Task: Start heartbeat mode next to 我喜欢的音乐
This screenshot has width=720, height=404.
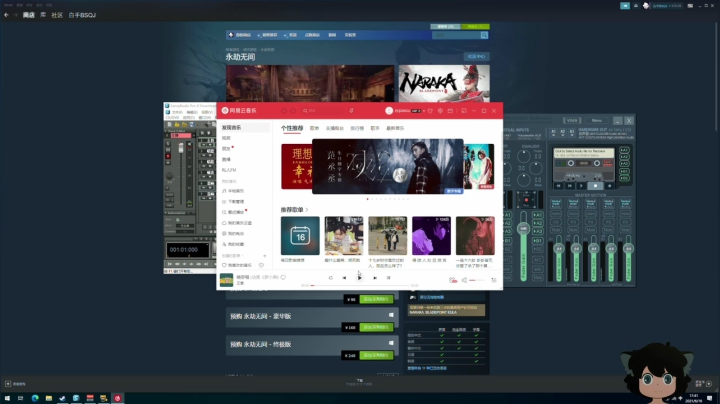Action: pyautogui.click(x=261, y=265)
